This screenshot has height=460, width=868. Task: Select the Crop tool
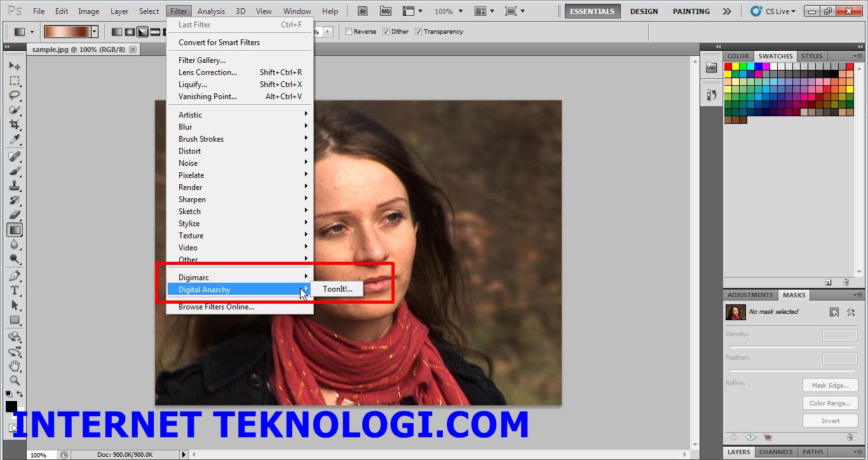click(x=15, y=125)
